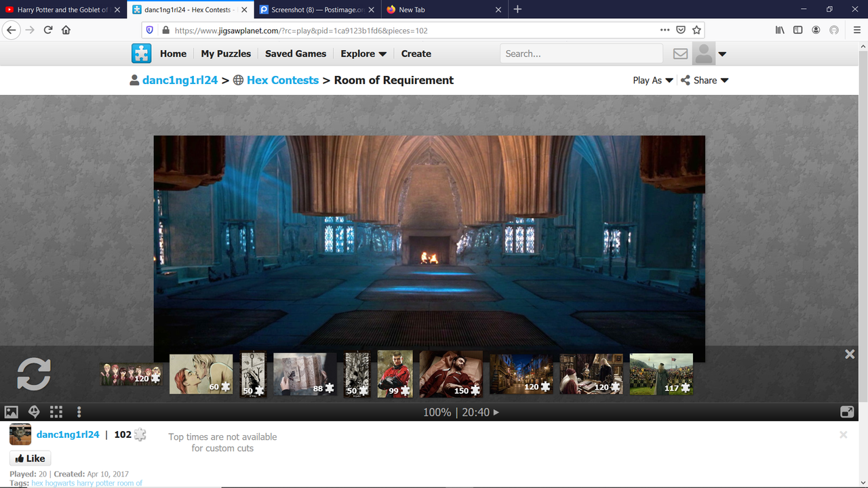Go to the browser home page
868x488 pixels.
click(66, 30)
